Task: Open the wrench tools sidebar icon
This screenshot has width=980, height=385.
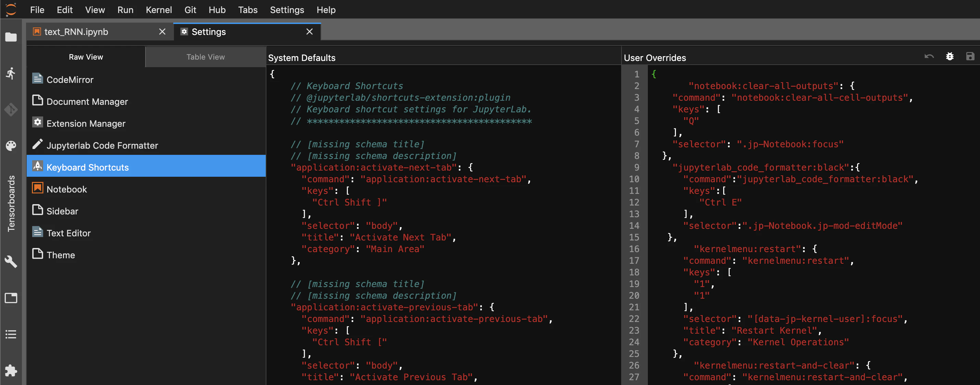Action: [11, 261]
